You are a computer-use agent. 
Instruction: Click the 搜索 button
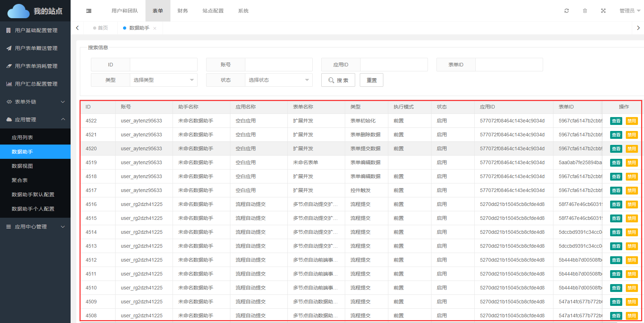(x=338, y=80)
